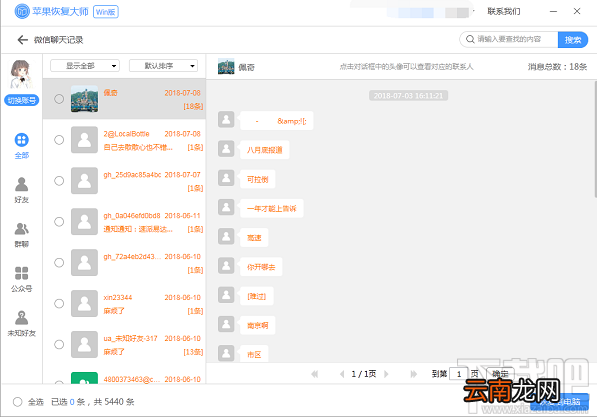Click sender avatar beside 南京啊 message
This screenshot has height=419, width=597.
pyautogui.click(x=226, y=324)
